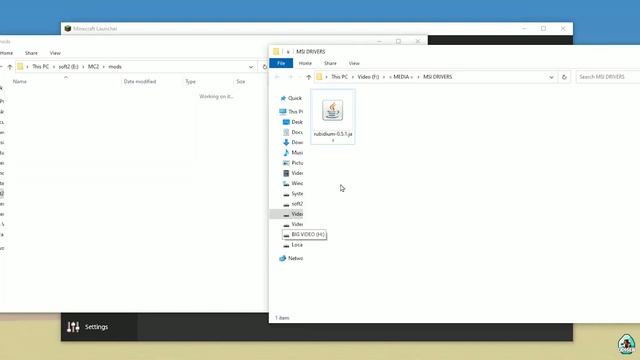Close the Minecraft Launcher window
This screenshot has height=360, width=640.
[x=563, y=29]
